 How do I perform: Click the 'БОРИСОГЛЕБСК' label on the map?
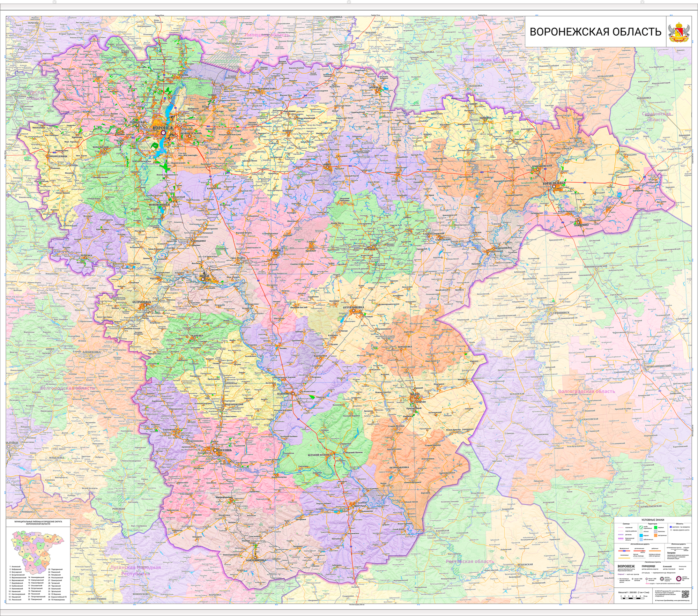coord(554,183)
